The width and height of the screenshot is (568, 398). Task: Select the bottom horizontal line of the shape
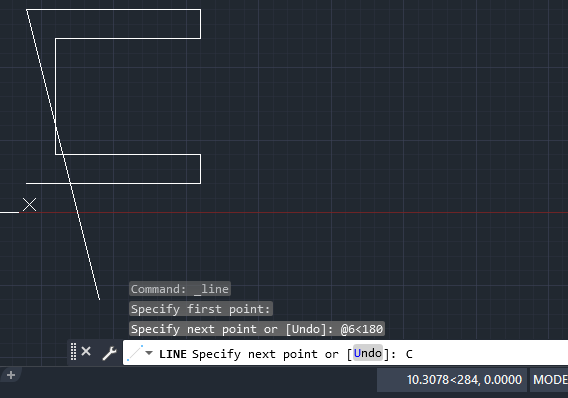(x=113, y=184)
